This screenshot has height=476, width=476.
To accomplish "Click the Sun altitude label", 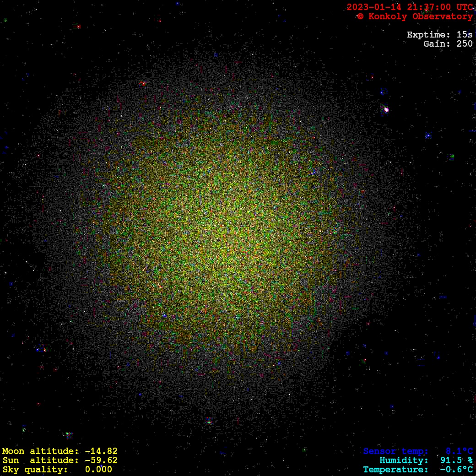I will [38, 460].
